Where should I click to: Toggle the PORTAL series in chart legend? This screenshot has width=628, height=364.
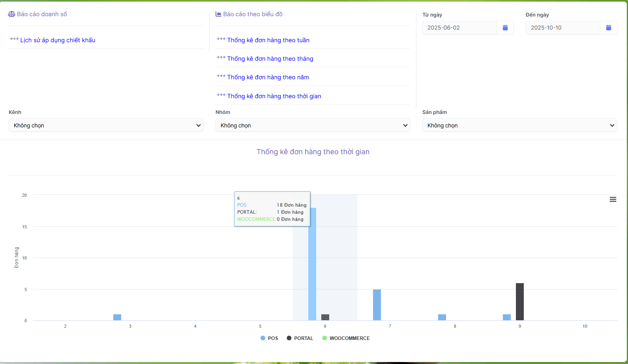coord(300,338)
